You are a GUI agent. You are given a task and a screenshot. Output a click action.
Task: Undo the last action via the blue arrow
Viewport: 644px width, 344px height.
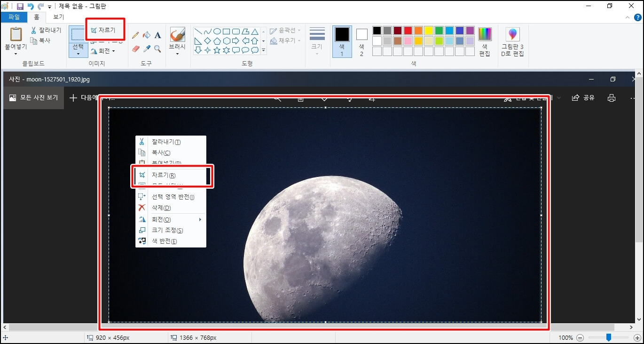click(x=31, y=7)
